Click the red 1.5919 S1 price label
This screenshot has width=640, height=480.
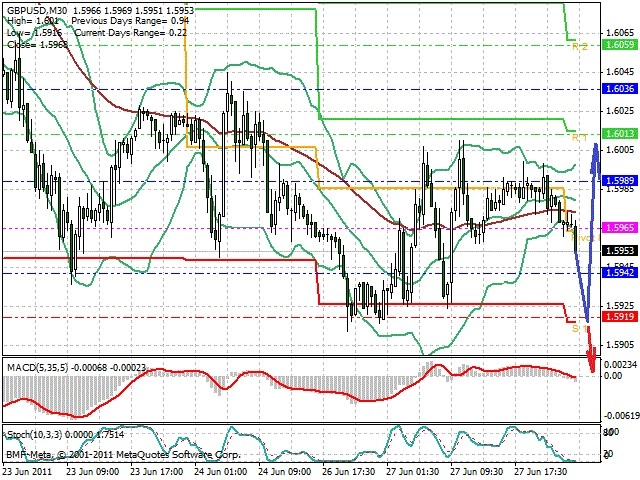[620, 316]
